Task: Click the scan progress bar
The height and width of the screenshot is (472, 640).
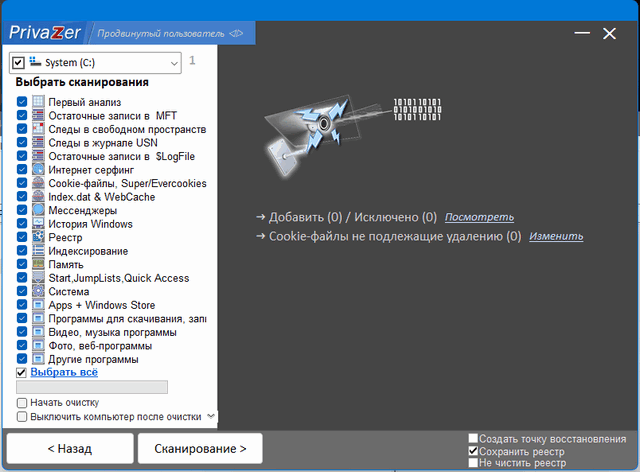Action: point(92,387)
